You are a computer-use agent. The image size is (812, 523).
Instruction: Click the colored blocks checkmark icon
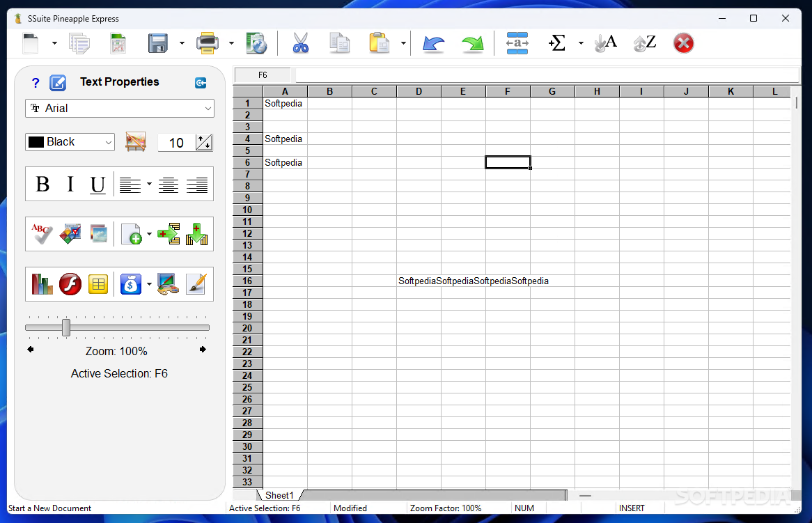tap(70, 234)
